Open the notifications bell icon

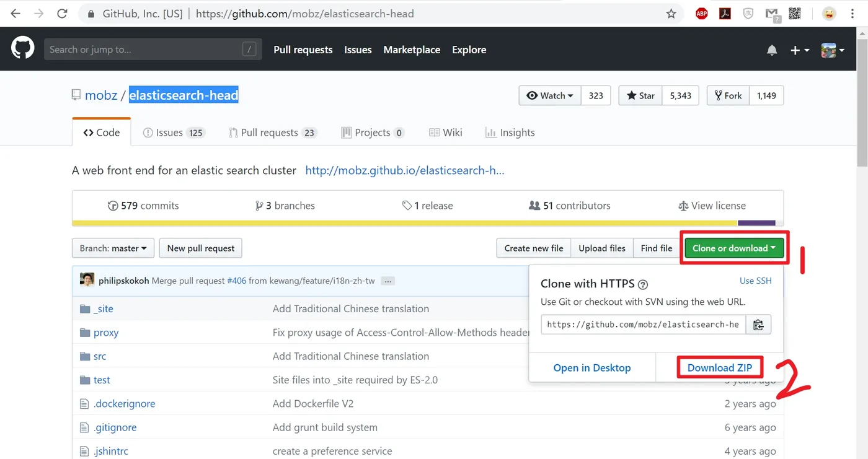click(x=772, y=50)
